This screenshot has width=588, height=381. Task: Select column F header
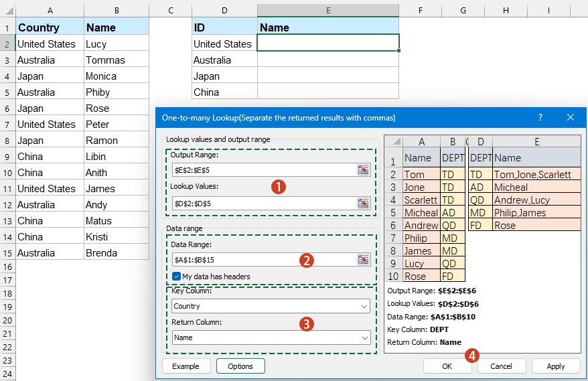(x=421, y=11)
